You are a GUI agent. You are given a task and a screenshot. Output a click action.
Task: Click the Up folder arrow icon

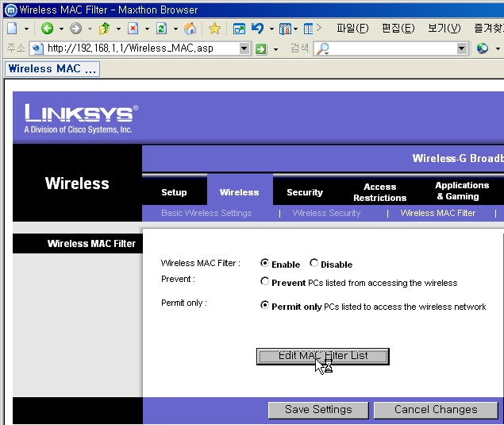(104, 29)
